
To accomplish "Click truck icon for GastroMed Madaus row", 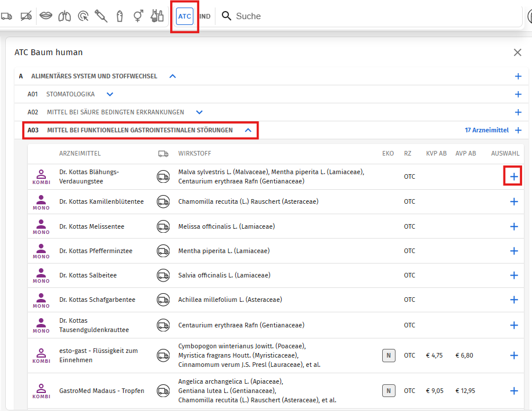I will 163,391.
